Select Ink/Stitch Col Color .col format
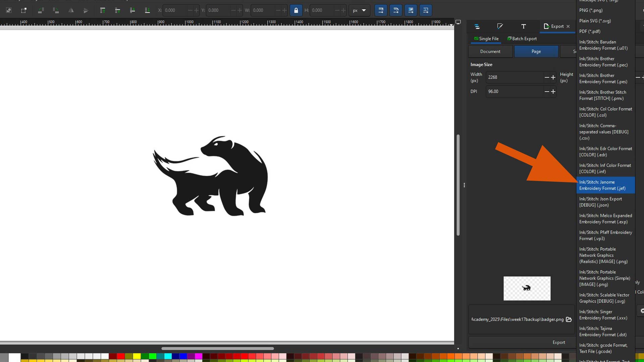The image size is (644, 362). point(605,112)
